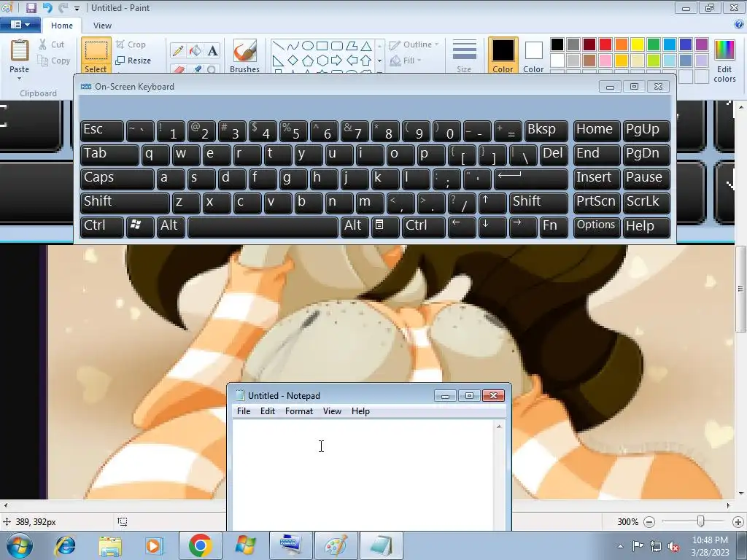
Task: Open Edit colors palette
Action: pyautogui.click(x=724, y=61)
